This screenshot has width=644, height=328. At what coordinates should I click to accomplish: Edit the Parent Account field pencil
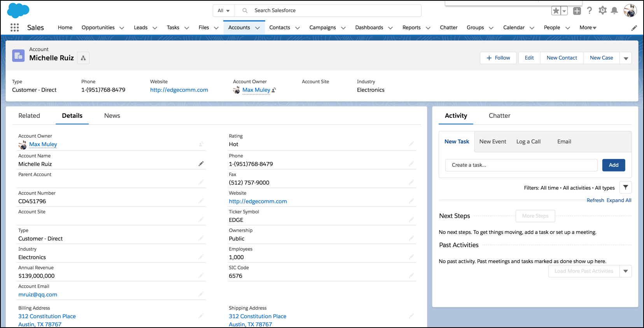coord(201,182)
